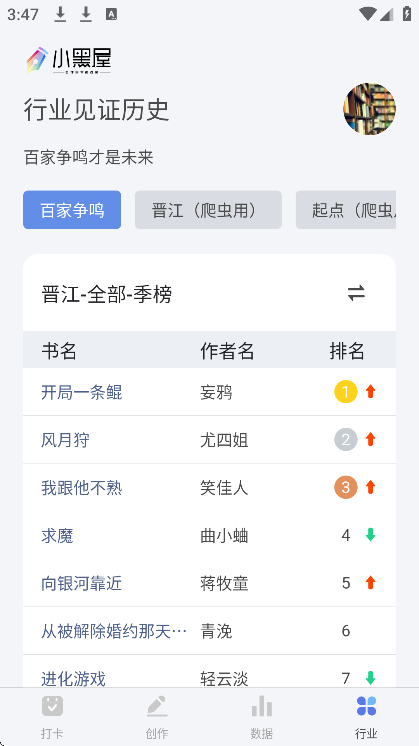Tap the silver rank 2 badge
419x746 pixels.
[x=346, y=440]
